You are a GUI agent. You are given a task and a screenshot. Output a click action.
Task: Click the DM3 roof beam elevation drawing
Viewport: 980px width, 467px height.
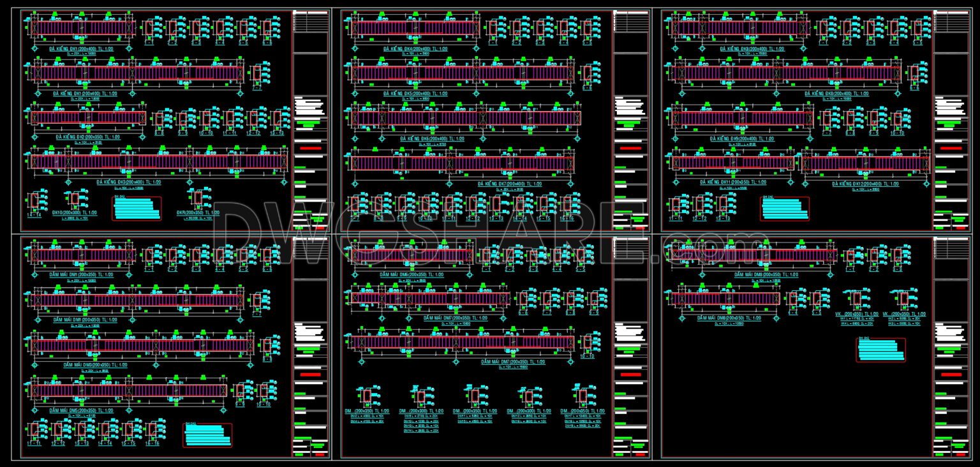click(x=142, y=345)
